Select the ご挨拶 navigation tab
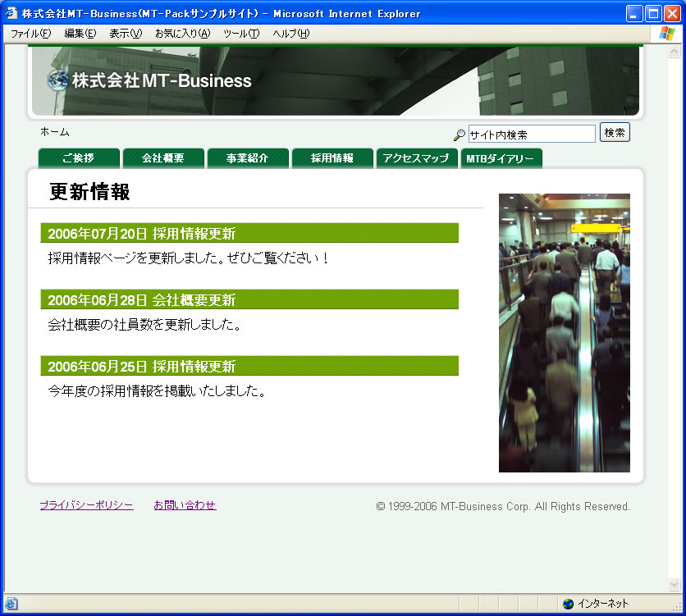 (x=79, y=158)
